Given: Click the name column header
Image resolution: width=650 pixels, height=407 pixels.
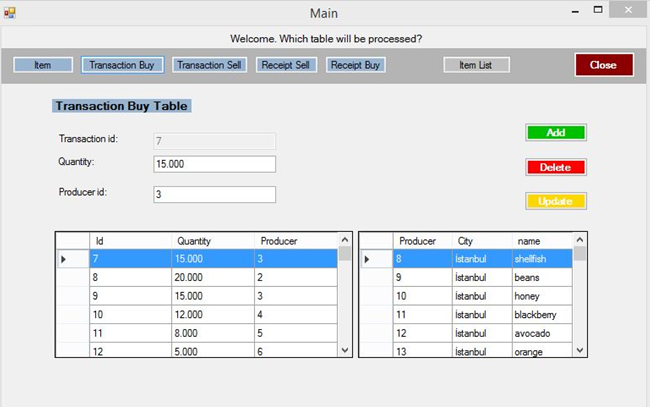Looking at the screenshot, I should coord(542,241).
